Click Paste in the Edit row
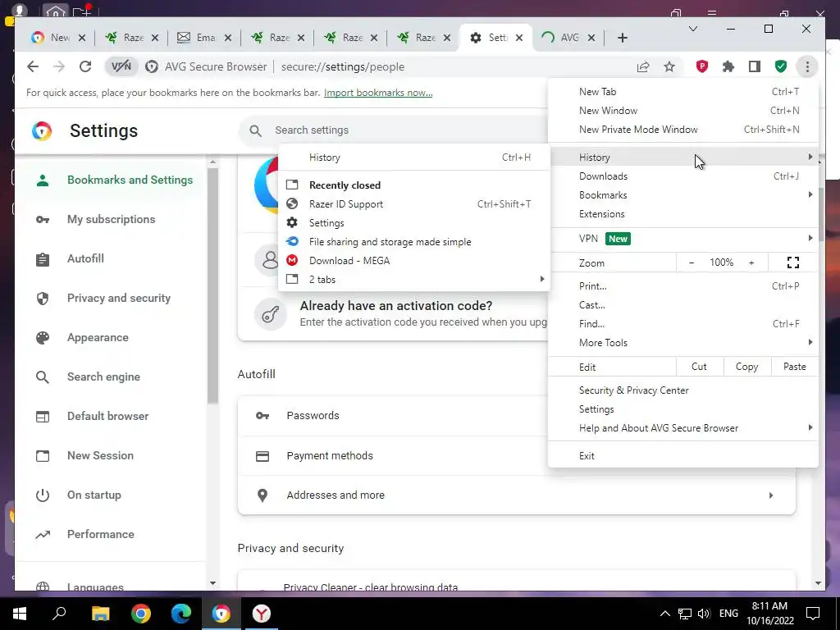 tap(794, 367)
